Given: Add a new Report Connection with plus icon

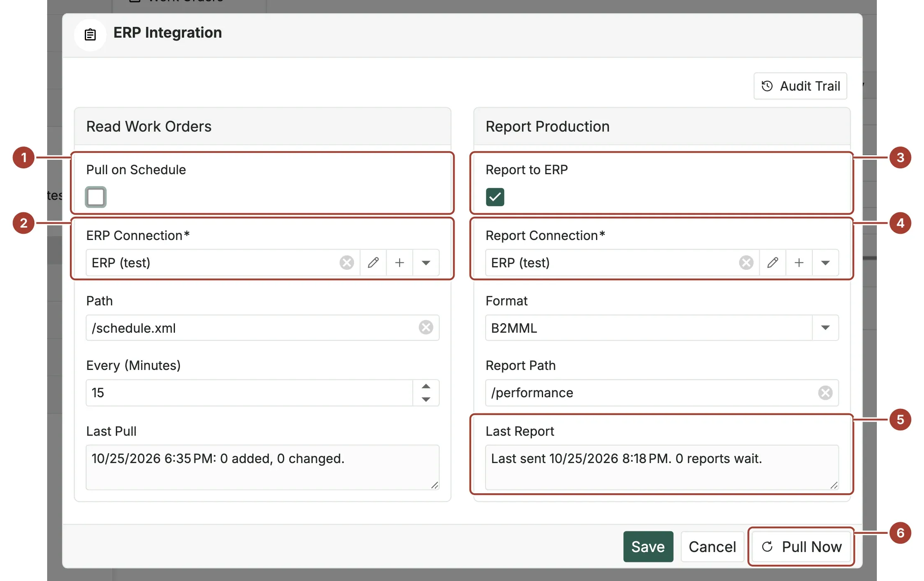Looking at the screenshot, I should pos(799,263).
